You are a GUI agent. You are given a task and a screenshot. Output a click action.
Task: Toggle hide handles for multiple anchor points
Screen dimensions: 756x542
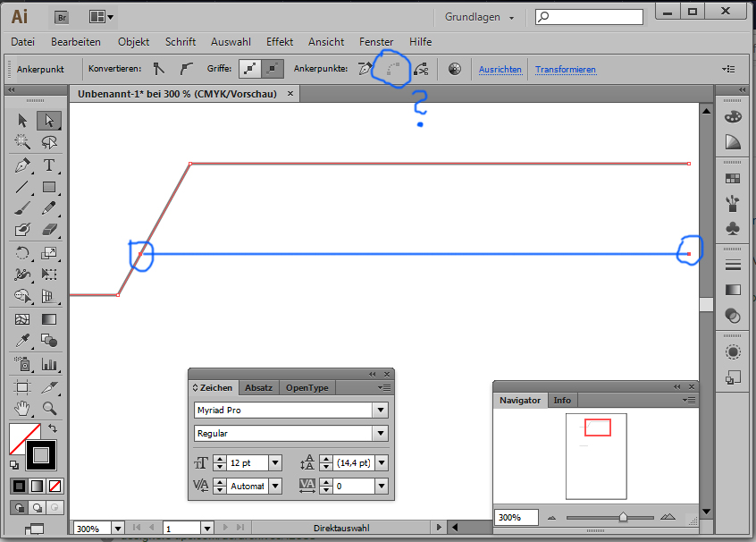(273, 69)
